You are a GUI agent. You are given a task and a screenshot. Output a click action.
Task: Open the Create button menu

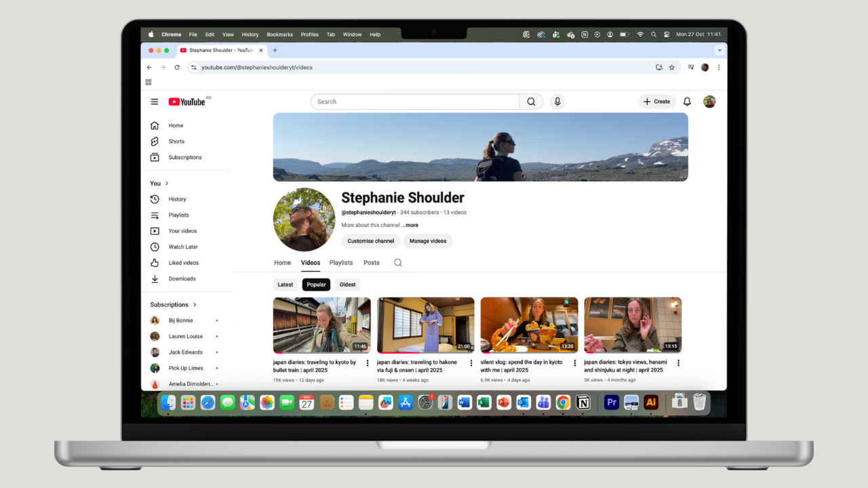657,102
